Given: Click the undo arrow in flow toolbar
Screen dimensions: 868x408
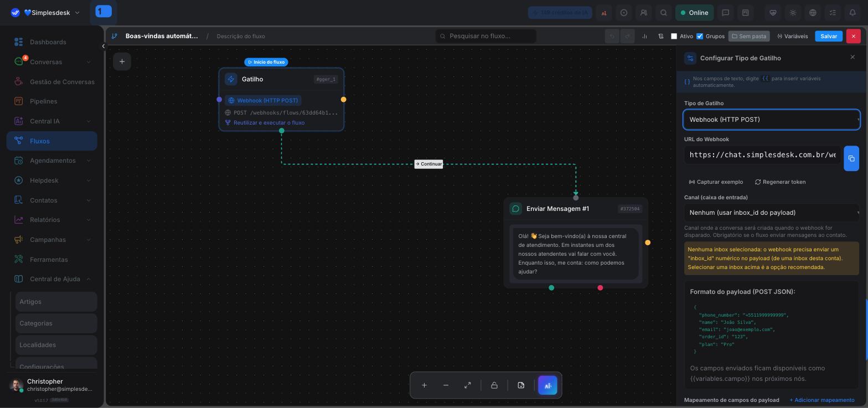Looking at the screenshot, I should [612, 36].
